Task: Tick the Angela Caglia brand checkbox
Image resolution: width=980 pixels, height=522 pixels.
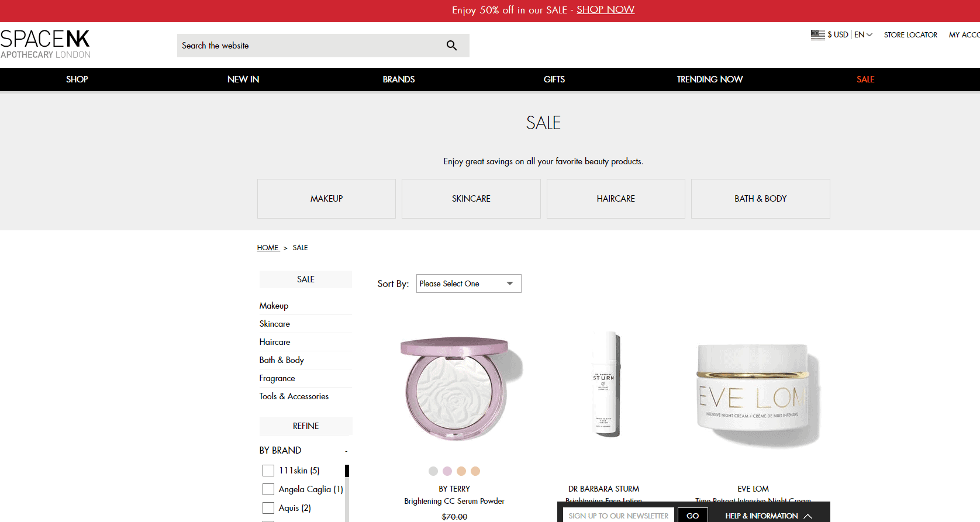Action: (x=268, y=489)
